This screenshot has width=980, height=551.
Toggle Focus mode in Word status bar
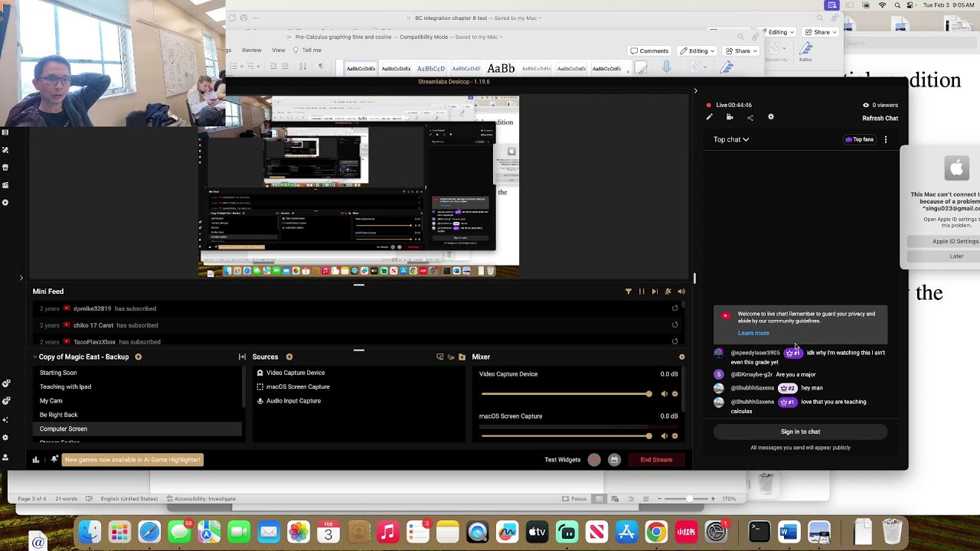[574, 499]
